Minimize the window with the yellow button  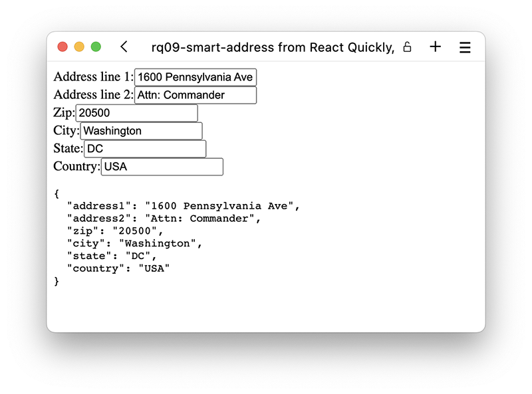(x=79, y=47)
